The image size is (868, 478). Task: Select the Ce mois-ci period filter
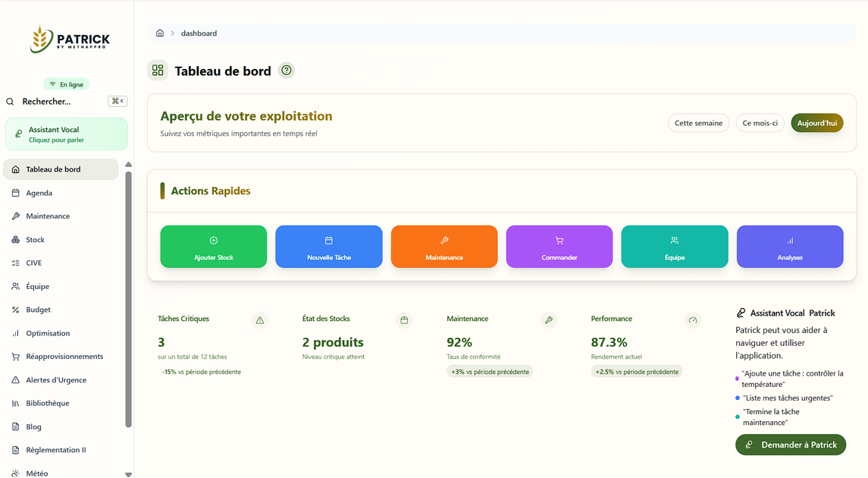[x=760, y=123]
